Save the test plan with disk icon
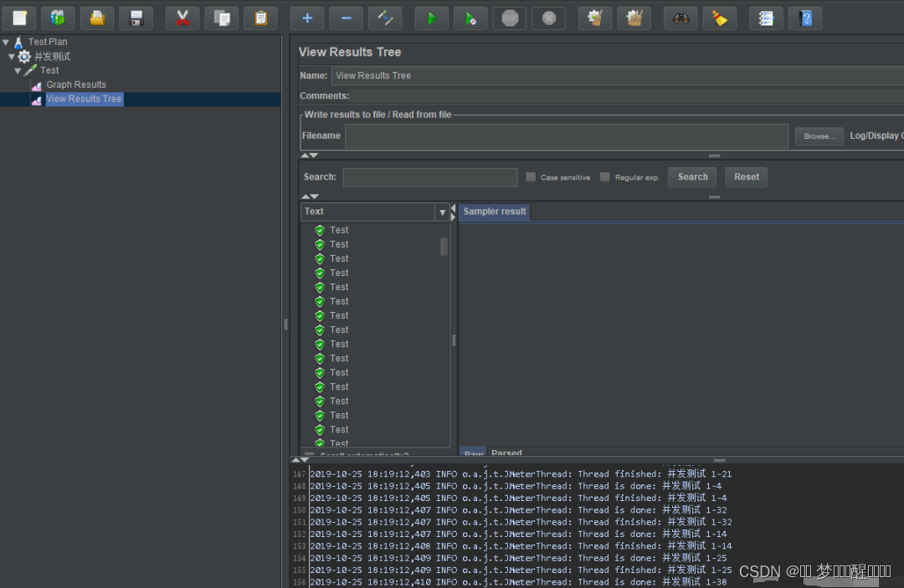 point(136,18)
